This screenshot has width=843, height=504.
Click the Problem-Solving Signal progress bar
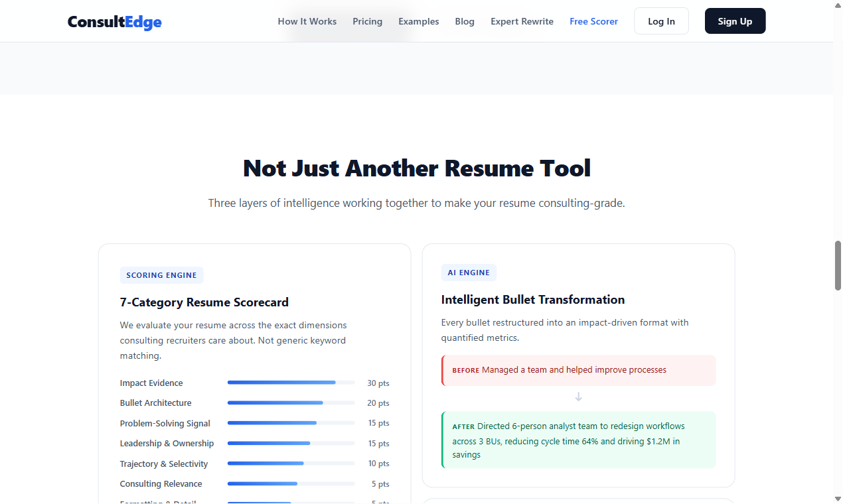tap(291, 423)
